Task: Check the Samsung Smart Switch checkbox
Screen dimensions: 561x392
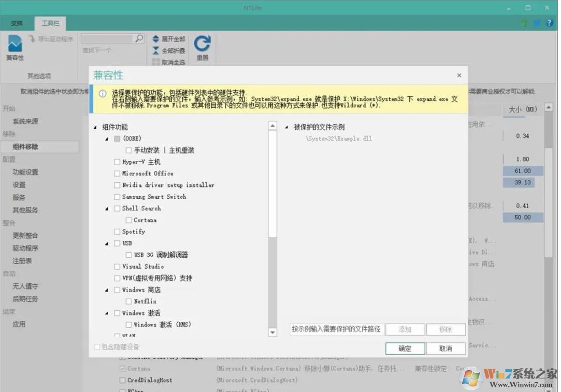Action: click(x=117, y=197)
